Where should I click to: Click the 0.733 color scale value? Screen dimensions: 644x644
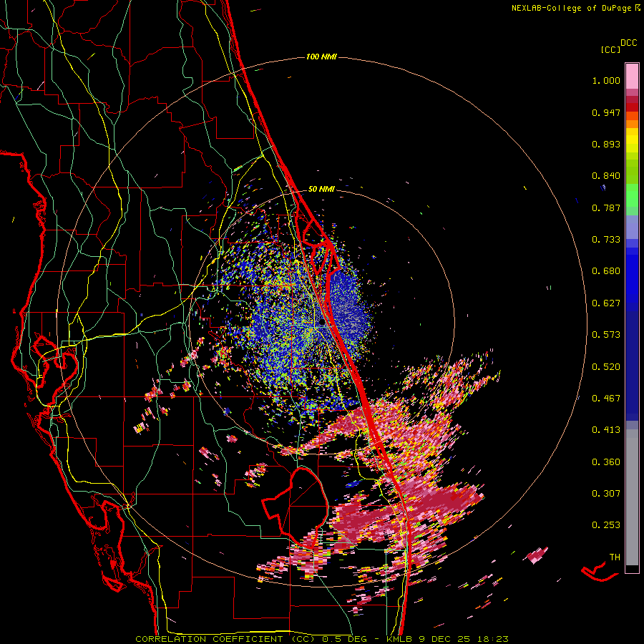tap(606, 240)
